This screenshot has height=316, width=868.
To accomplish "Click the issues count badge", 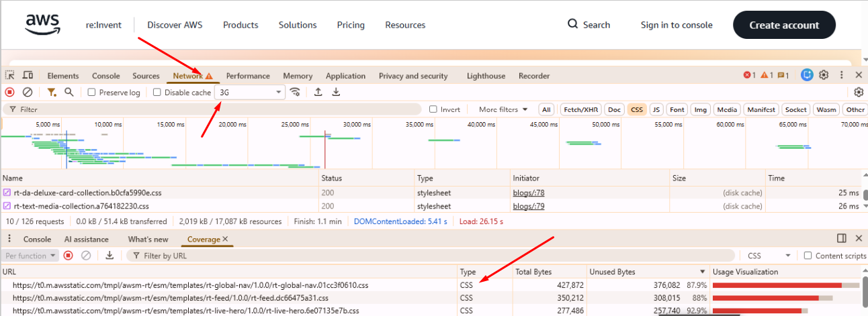I will [x=783, y=75].
